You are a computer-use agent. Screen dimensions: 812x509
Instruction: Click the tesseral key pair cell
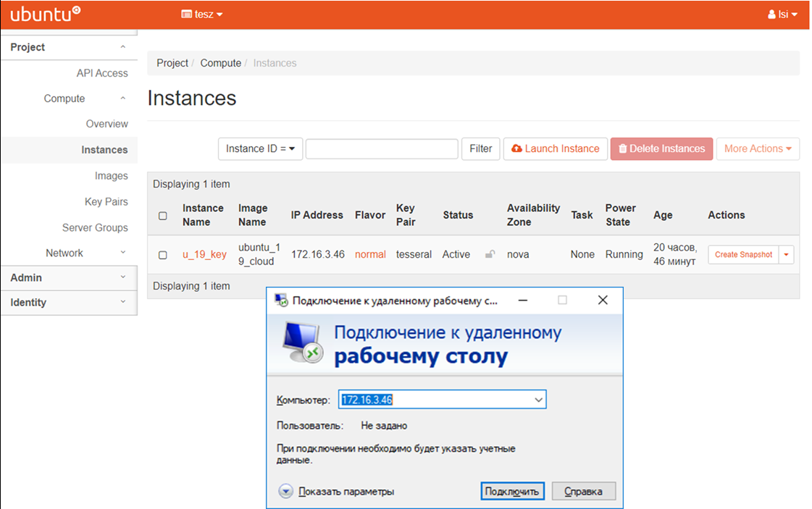tap(414, 254)
